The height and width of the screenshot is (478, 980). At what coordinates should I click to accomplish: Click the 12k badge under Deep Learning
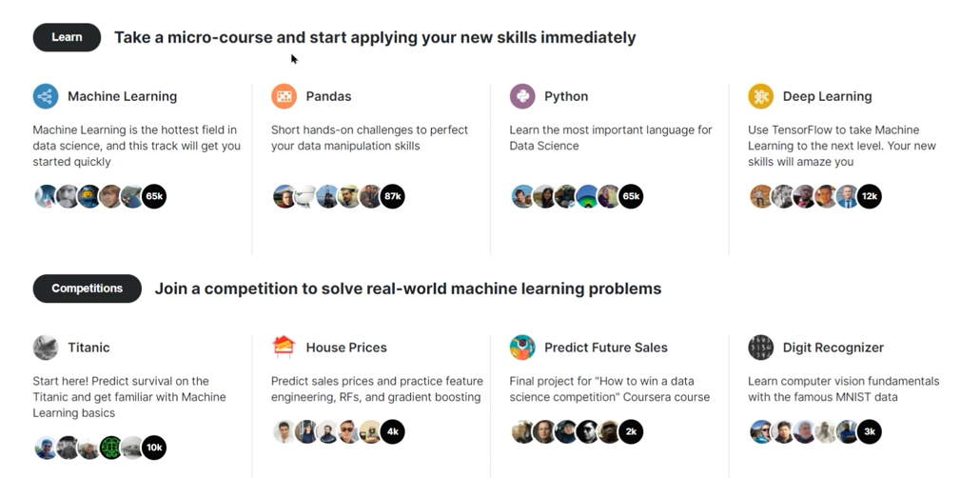click(x=869, y=197)
